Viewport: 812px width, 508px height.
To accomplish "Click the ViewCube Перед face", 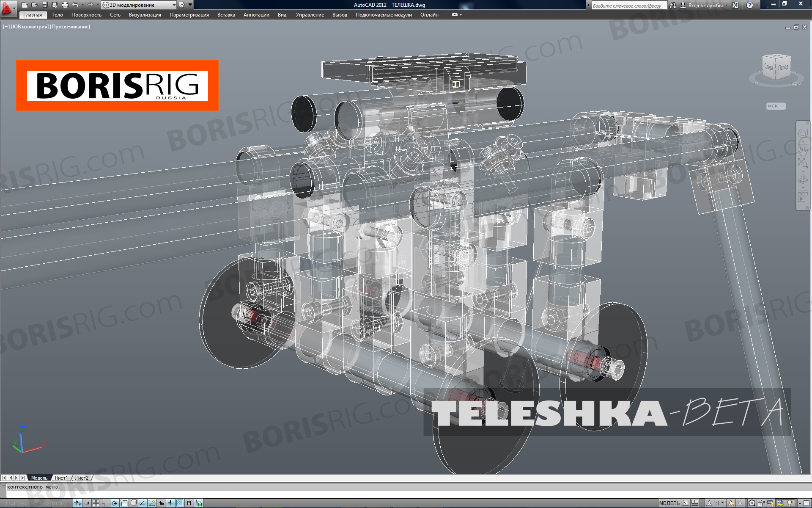I will click(783, 68).
